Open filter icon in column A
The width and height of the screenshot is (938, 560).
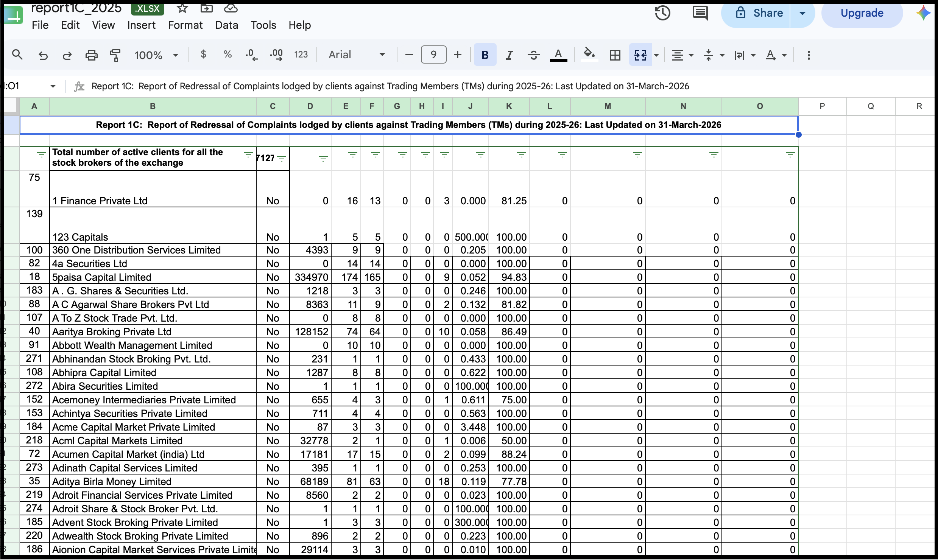click(x=42, y=154)
